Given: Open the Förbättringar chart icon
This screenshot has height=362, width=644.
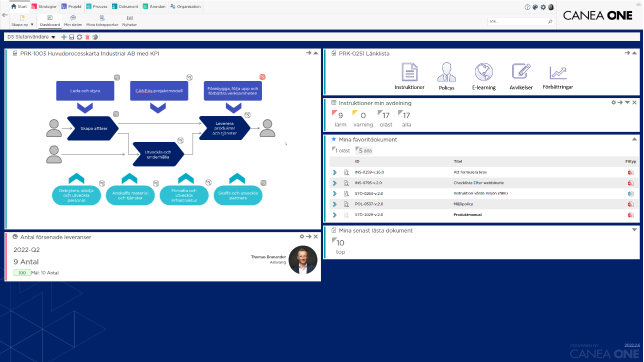Looking at the screenshot, I should [x=557, y=72].
